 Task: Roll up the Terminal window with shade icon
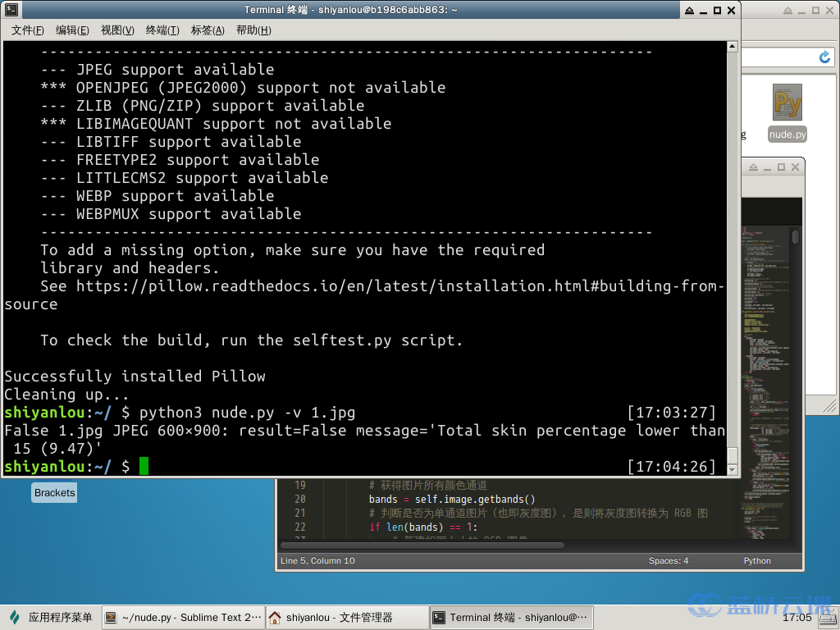(x=688, y=10)
